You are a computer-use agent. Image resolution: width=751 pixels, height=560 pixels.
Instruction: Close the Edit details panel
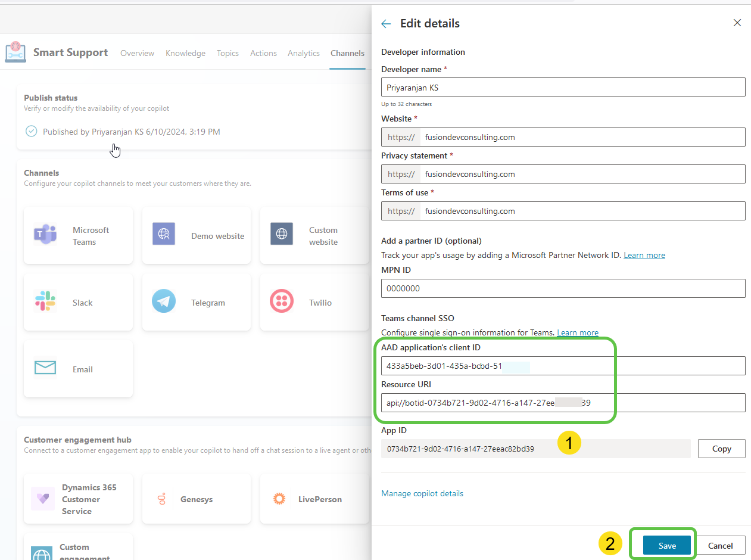click(x=737, y=22)
